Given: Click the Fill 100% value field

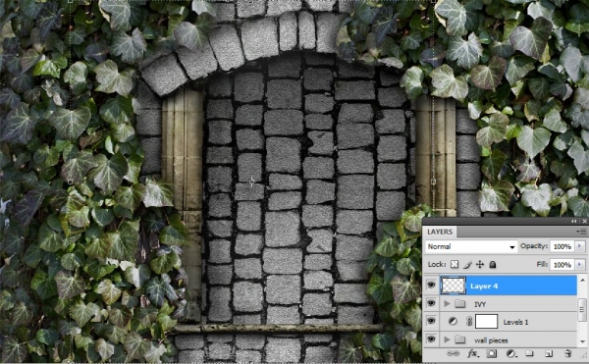Looking at the screenshot, I should point(562,265).
